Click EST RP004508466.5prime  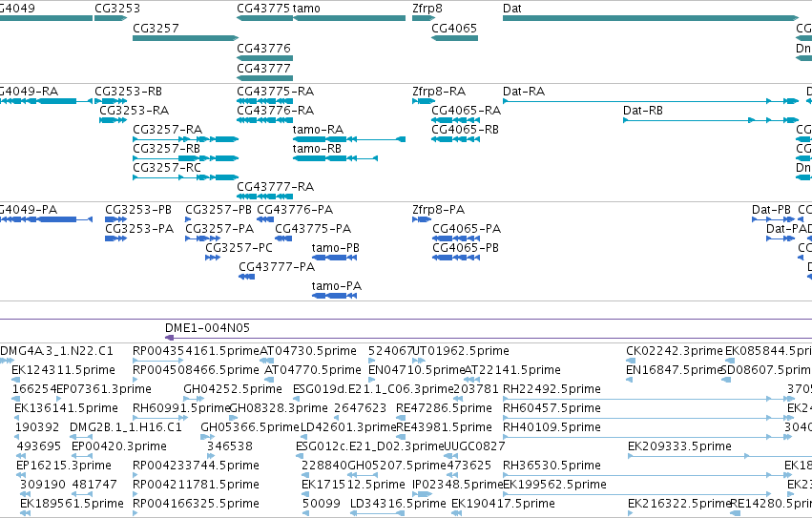click(196, 370)
